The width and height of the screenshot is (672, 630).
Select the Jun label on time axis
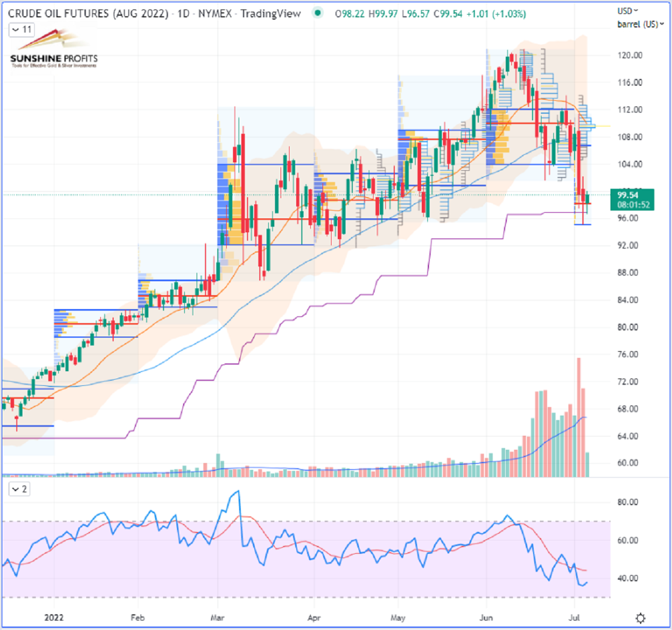(x=486, y=618)
